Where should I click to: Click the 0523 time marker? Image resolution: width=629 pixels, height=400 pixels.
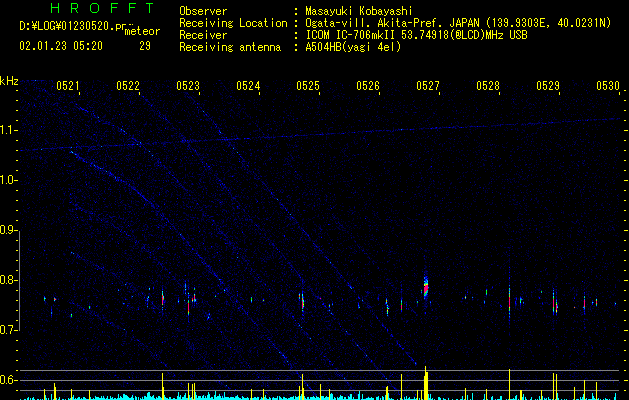(x=188, y=85)
